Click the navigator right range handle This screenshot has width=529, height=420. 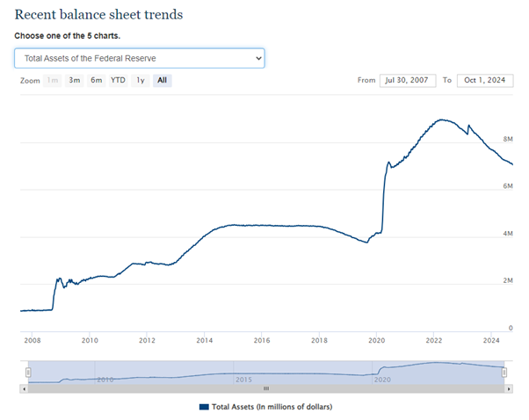[x=504, y=373]
